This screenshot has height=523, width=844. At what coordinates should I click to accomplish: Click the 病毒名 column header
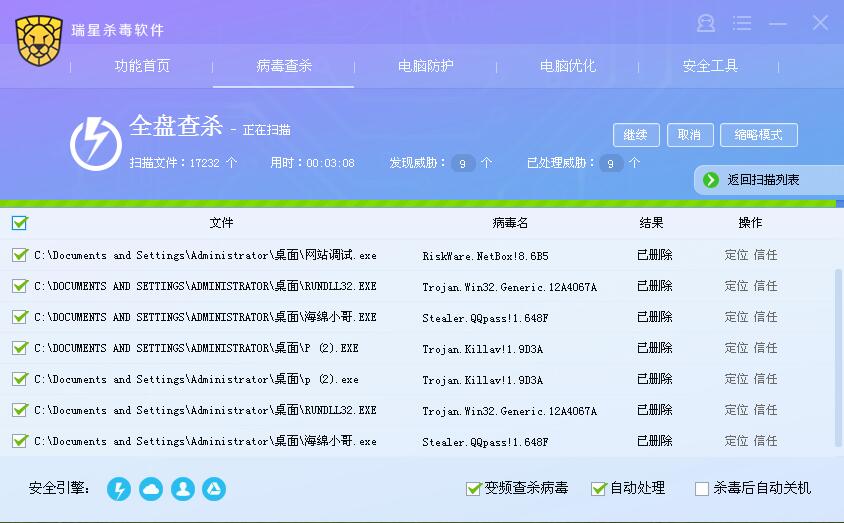click(510, 223)
